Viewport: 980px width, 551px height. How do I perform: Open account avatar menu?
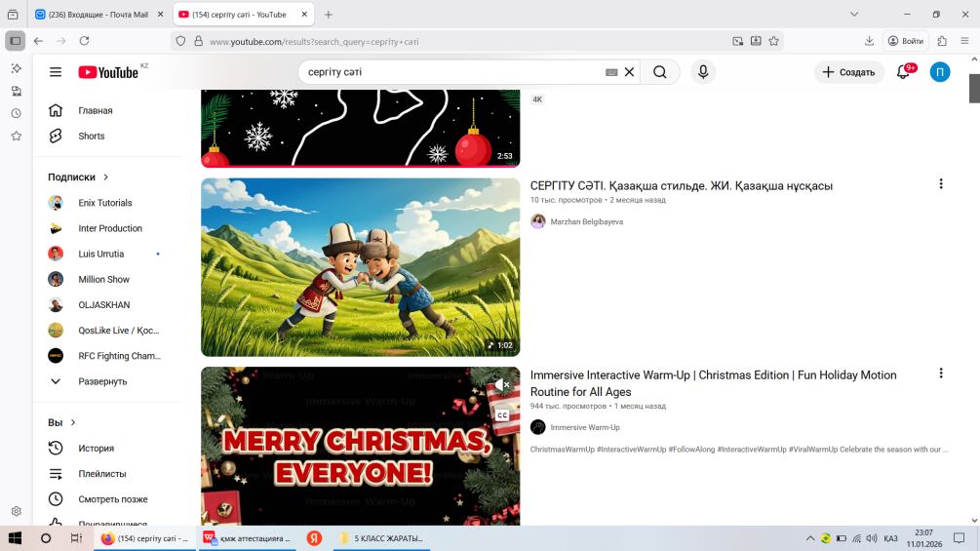tap(939, 72)
